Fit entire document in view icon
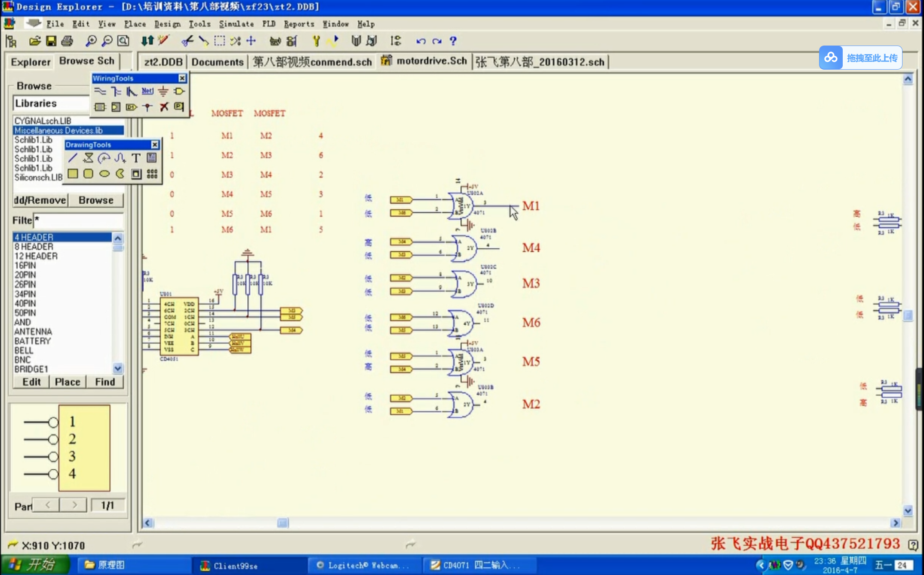This screenshot has width=924, height=575. [123, 41]
